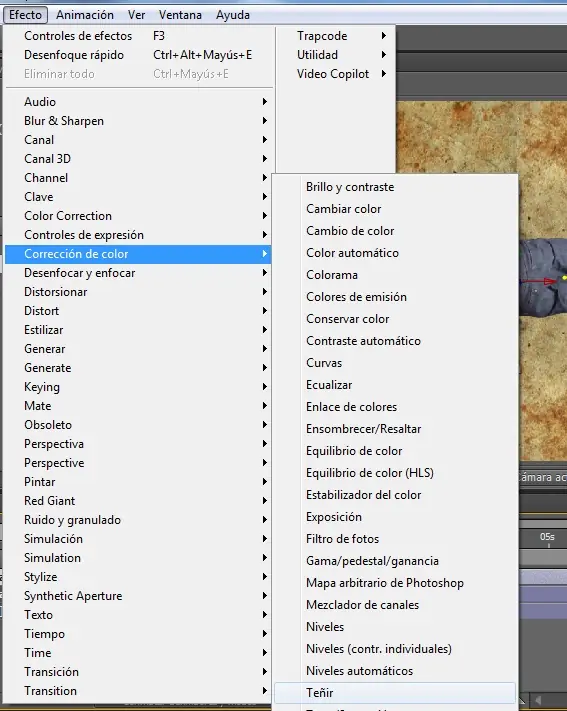Viewport: 567px width, 711px height.
Task: Expand the Keying submenu
Action: pos(138,387)
